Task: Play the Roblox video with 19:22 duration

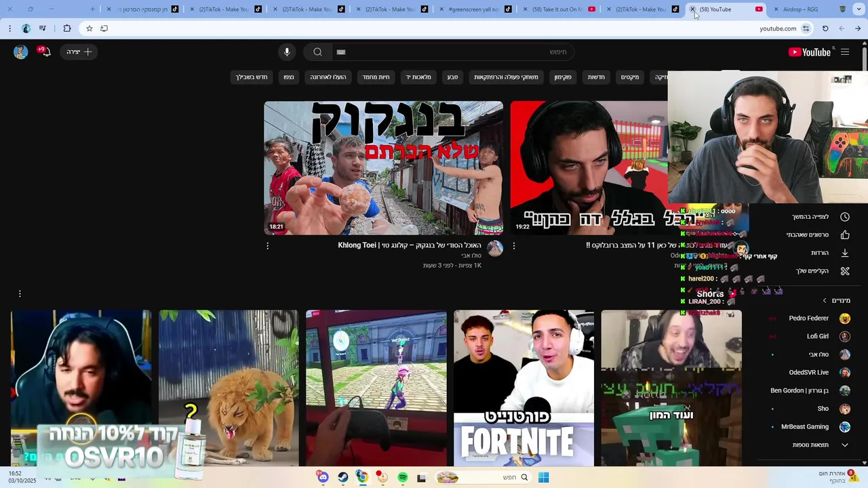Action: click(589, 168)
